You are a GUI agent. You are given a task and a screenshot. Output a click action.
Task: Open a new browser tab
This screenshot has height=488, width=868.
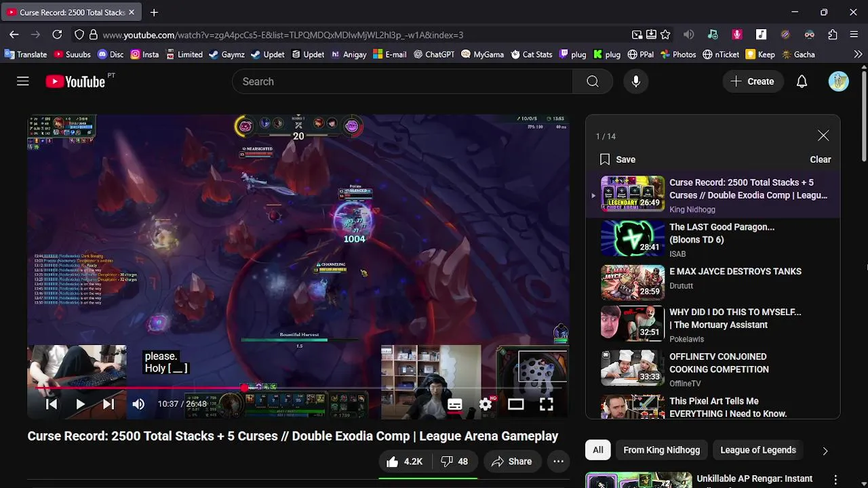point(154,12)
